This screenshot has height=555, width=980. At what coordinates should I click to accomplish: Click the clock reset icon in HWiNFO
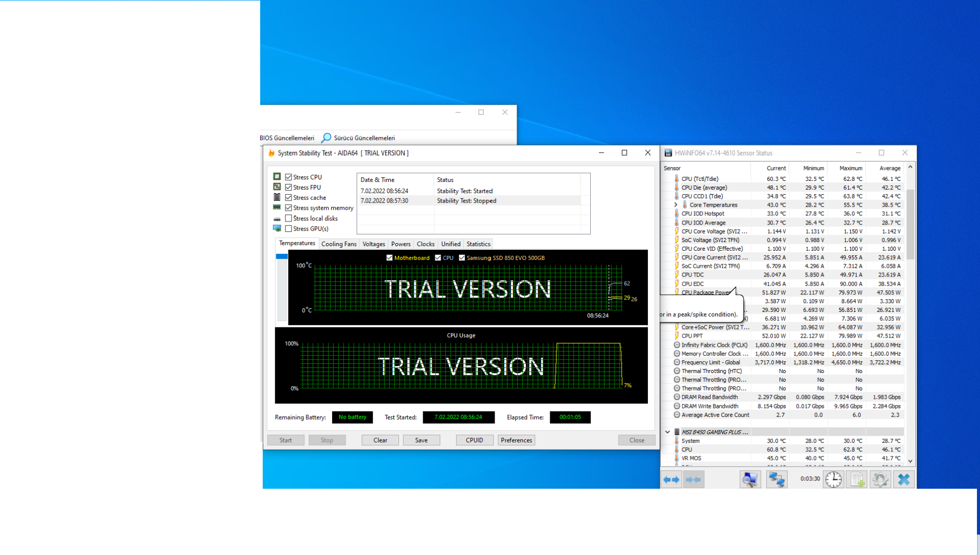(x=833, y=479)
